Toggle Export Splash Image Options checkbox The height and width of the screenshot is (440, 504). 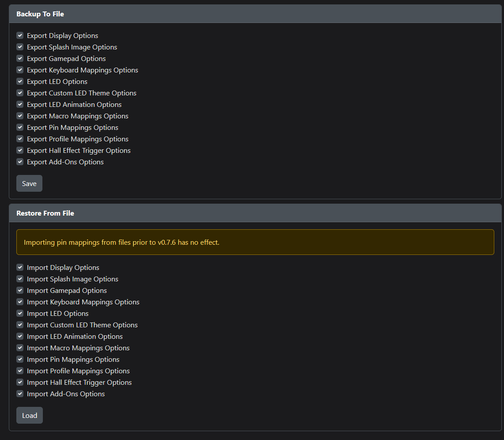[x=20, y=47]
